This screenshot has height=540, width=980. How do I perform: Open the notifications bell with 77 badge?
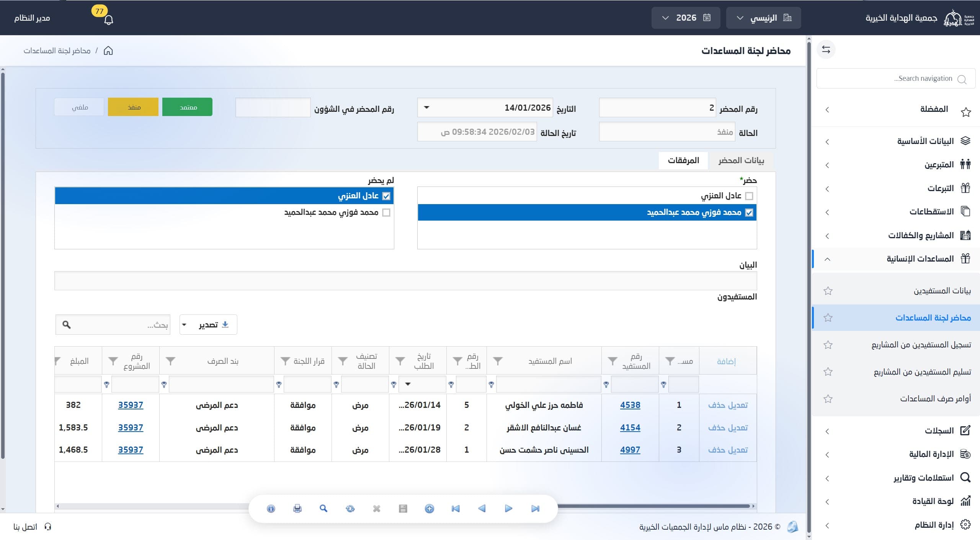[x=108, y=19]
